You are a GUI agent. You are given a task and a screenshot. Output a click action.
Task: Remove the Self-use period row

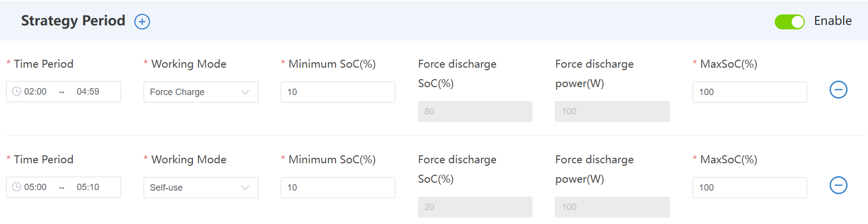pos(838,186)
